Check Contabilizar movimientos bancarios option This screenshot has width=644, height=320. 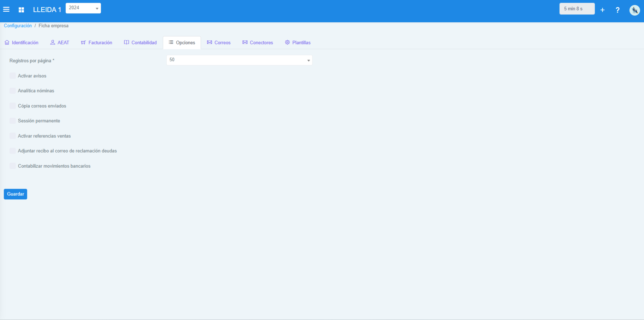click(x=13, y=166)
